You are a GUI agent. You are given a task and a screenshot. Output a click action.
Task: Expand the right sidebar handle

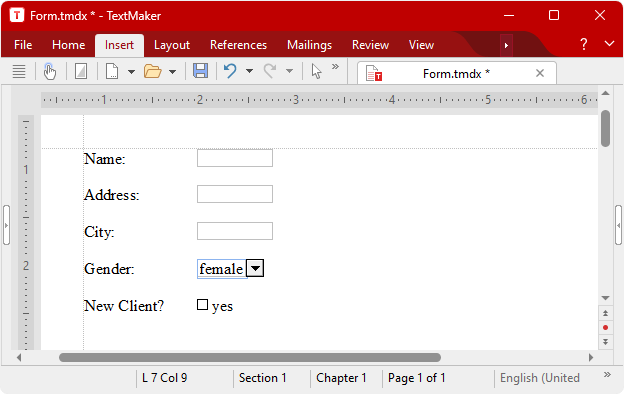(618, 225)
